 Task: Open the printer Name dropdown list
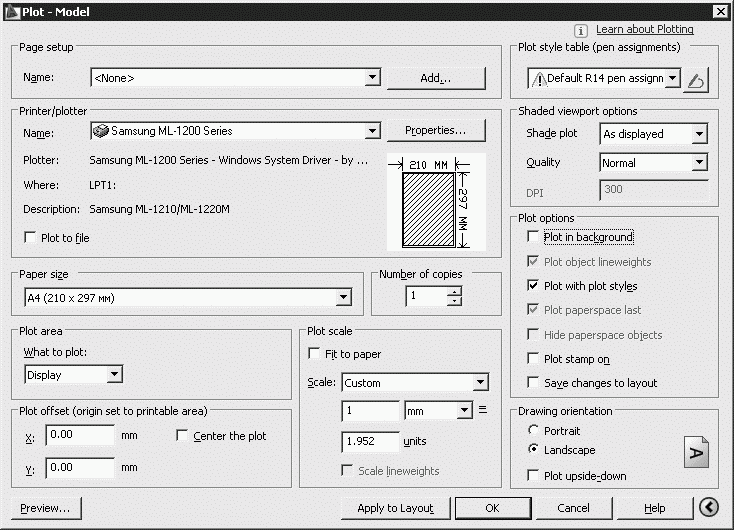[x=373, y=131]
